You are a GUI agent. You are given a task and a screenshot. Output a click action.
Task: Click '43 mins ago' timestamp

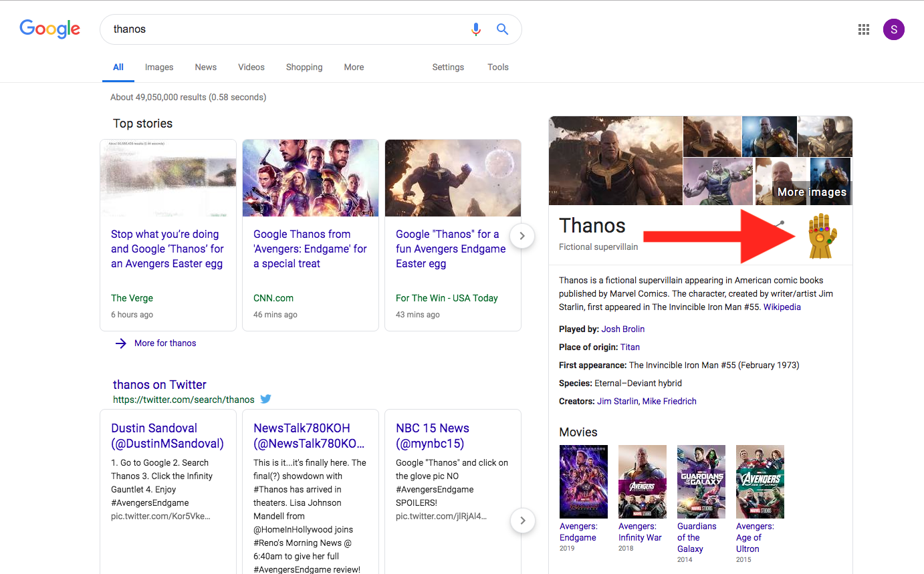click(x=418, y=314)
